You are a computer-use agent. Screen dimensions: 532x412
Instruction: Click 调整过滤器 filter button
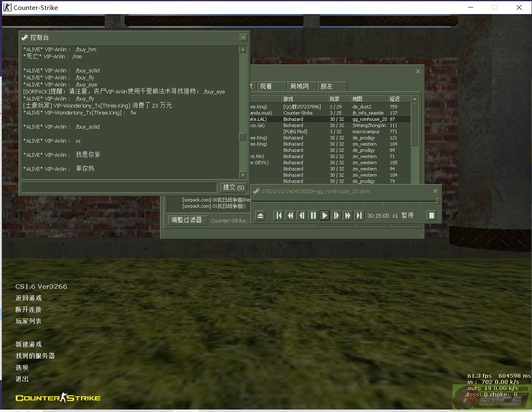point(187,220)
